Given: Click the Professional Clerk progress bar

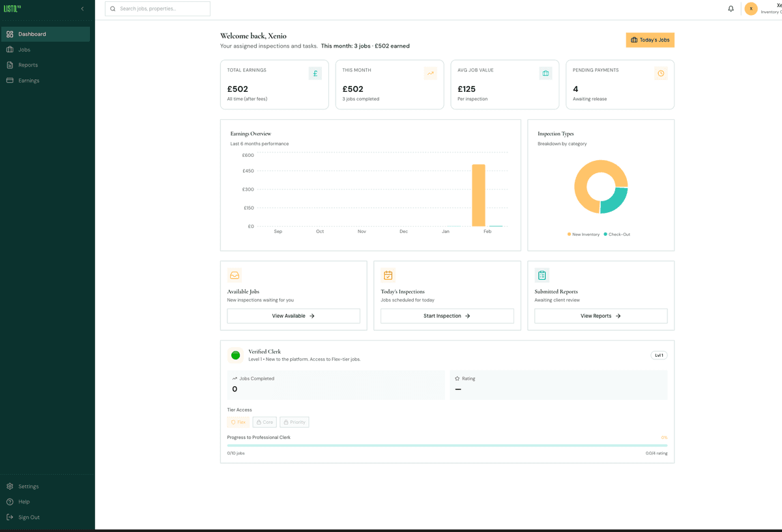Looking at the screenshot, I should click(447, 445).
